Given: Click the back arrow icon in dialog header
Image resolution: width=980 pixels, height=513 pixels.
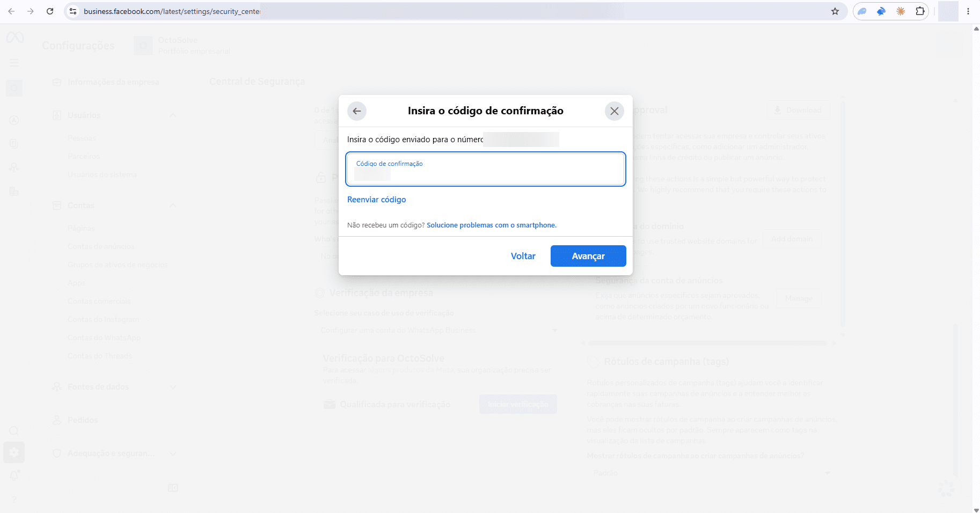Looking at the screenshot, I should tap(357, 111).
